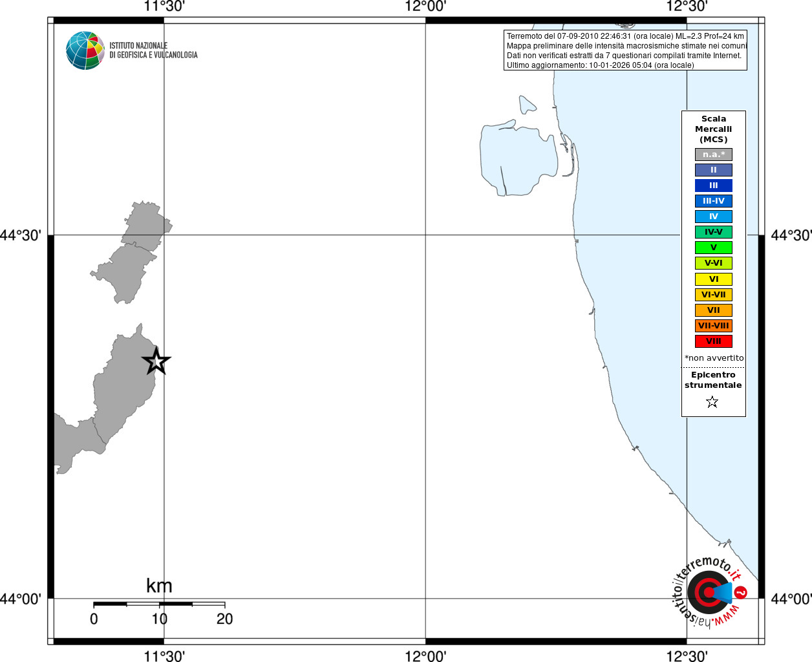
Task: Select the VII-VIII legend swatch
Action: coord(714,326)
